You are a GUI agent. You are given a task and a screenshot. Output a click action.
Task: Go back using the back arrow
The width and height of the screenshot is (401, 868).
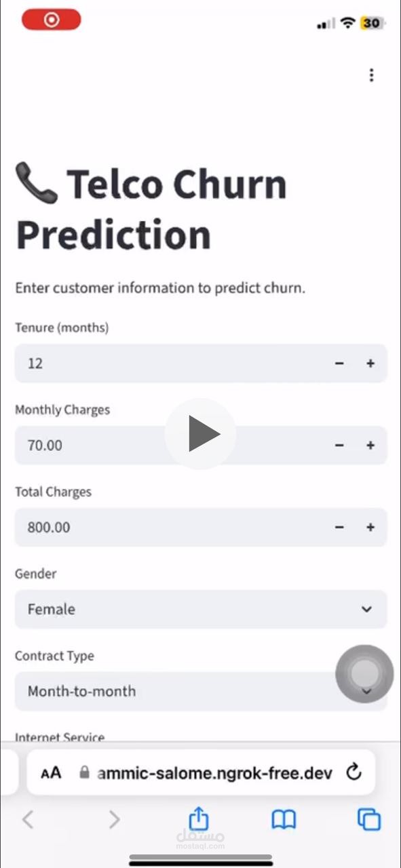27,819
